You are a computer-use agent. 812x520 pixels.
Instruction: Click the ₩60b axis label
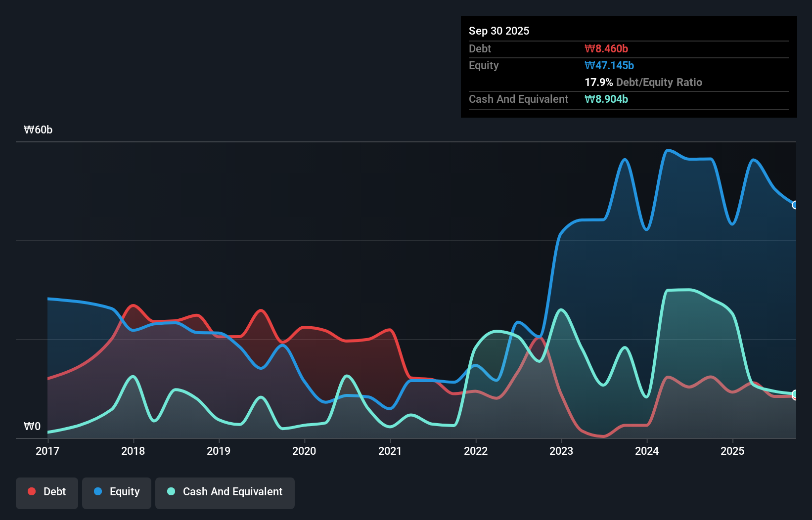tap(39, 130)
